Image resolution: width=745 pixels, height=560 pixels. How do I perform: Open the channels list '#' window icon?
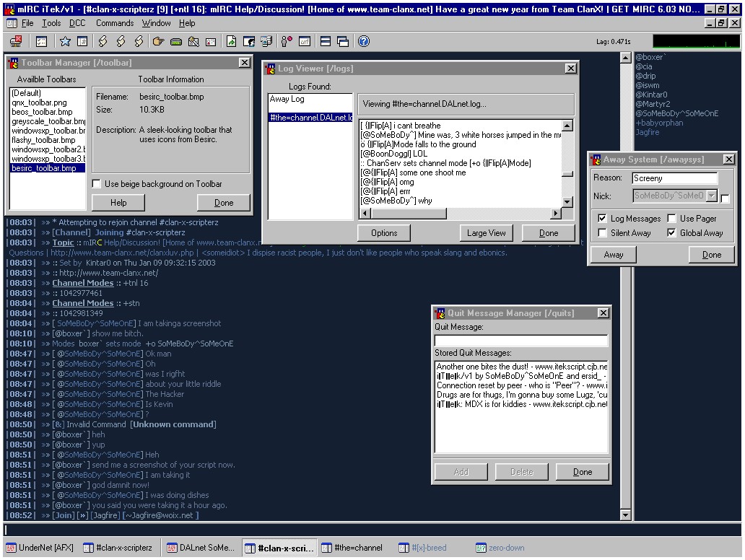[x=82, y=42]
